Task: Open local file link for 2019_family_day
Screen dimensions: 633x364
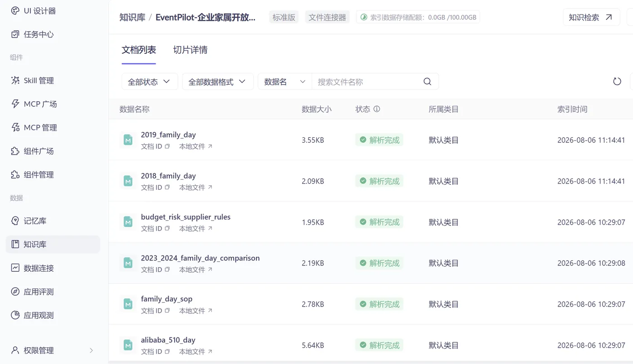Action: point(196,147)
